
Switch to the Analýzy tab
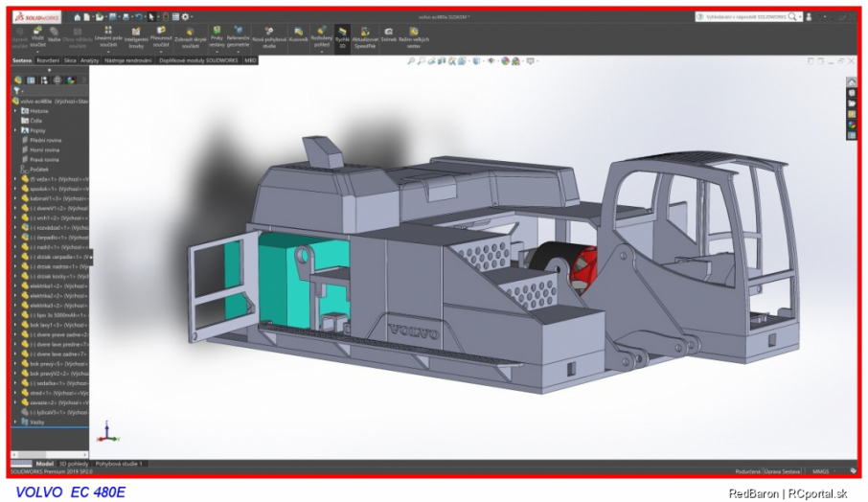89,60
